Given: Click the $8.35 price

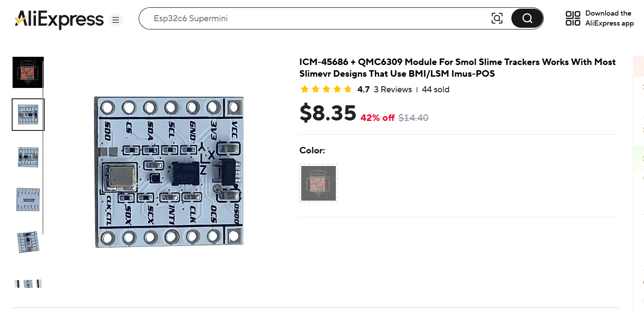Looking at the screenshot, I should click(x=328, y=114).
